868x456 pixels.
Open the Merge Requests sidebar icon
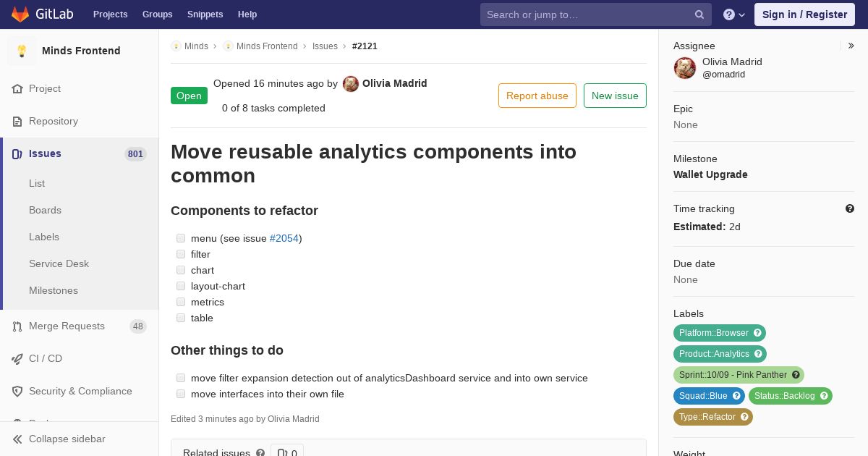click(x=17, y=326)
